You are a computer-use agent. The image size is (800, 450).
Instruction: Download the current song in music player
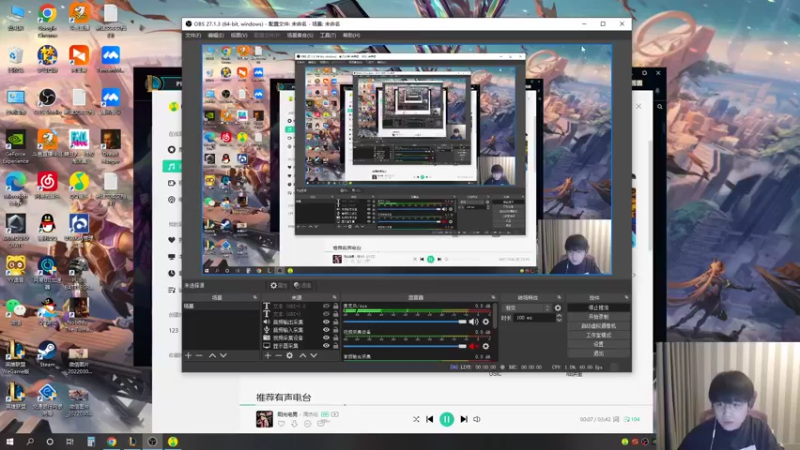(x=294, y=423)
